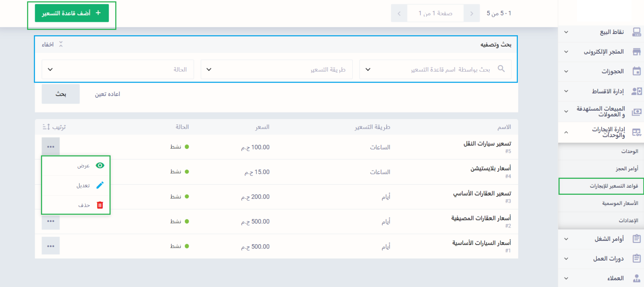Click the installments management sidebar icon
This screenshot has width=644, height=287.
[x=636, y=91]
